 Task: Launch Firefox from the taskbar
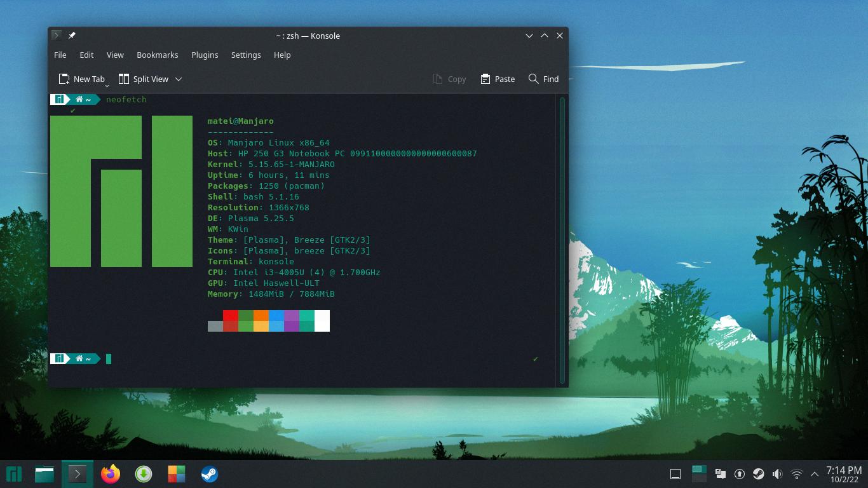click(111, 474)
